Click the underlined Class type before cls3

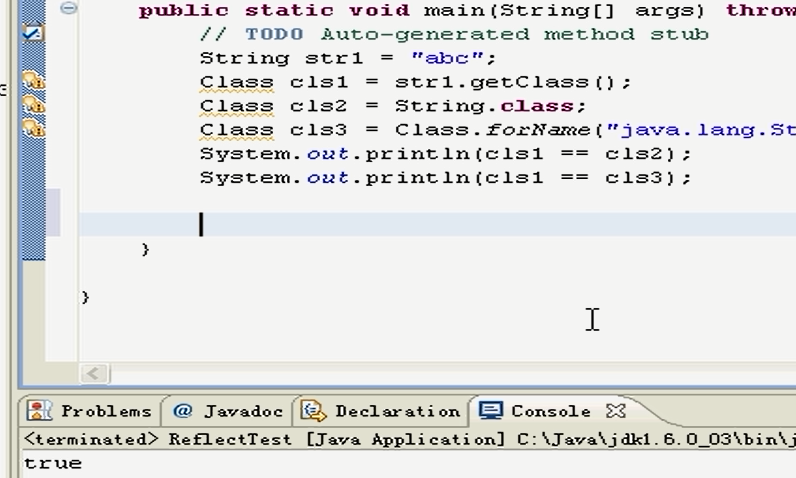[237, 129]
